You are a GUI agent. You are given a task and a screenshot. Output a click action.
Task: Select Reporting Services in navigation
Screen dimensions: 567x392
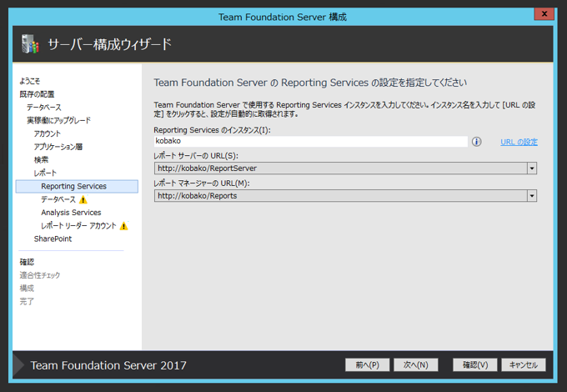(77, 186)
